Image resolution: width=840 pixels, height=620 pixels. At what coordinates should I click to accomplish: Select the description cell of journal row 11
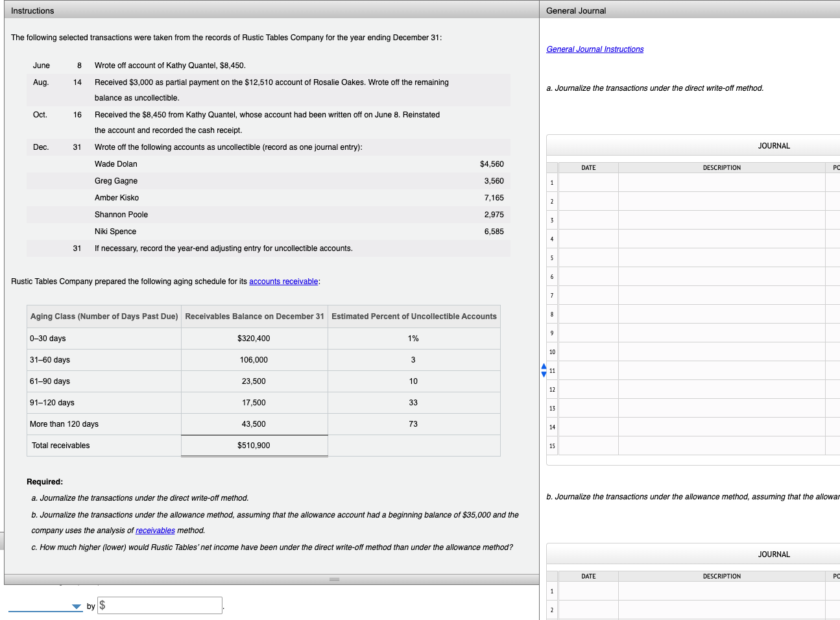point(721,370)
